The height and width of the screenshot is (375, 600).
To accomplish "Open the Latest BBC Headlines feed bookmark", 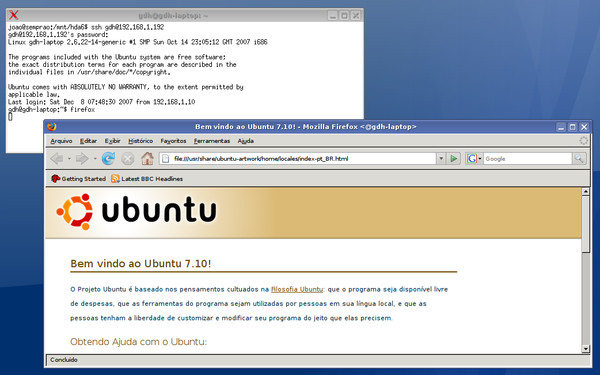I will pos(147,179).
